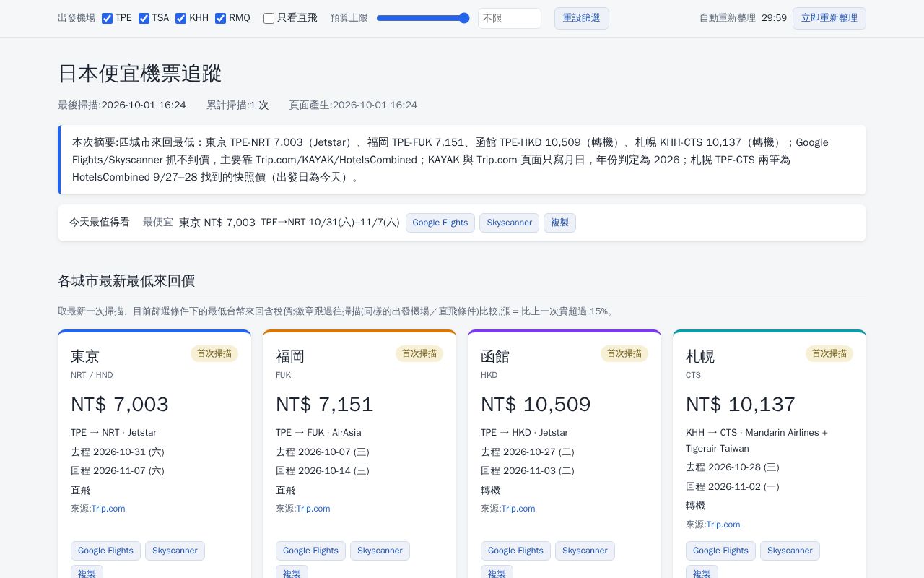
Task: Click the 去程 2026-10-31 date on 東京 card
Action: (118, 452)
